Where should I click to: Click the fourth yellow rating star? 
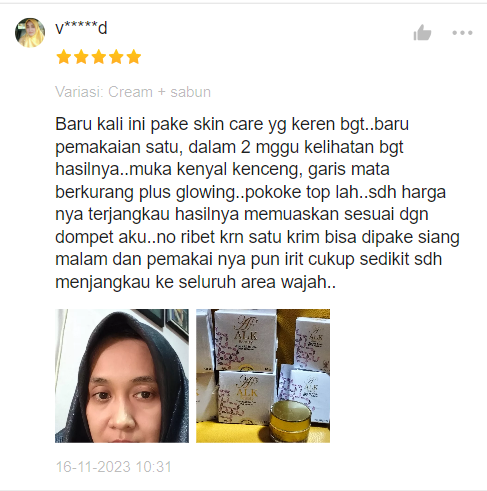116,57
